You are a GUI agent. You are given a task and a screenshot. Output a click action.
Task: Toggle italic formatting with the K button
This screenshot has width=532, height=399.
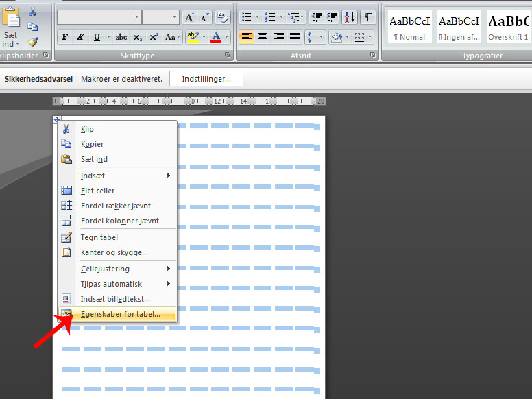80,37
